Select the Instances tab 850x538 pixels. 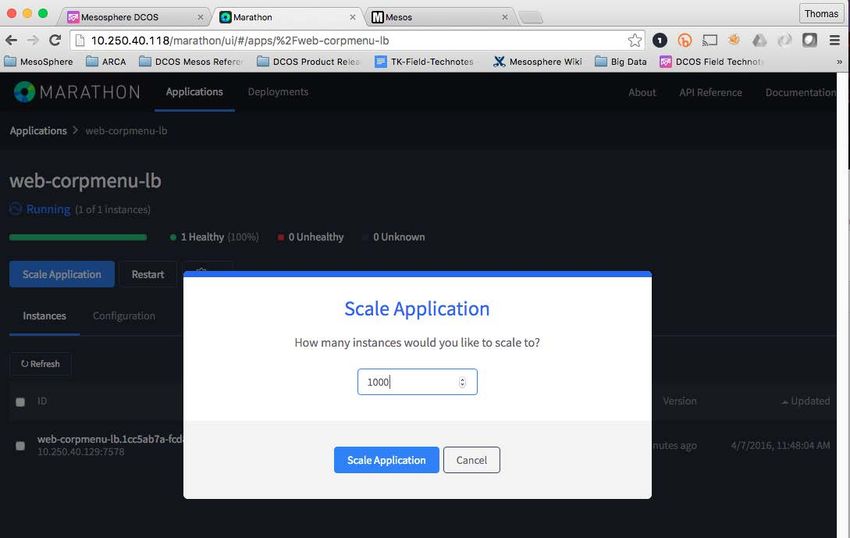[x=44, y=316]
